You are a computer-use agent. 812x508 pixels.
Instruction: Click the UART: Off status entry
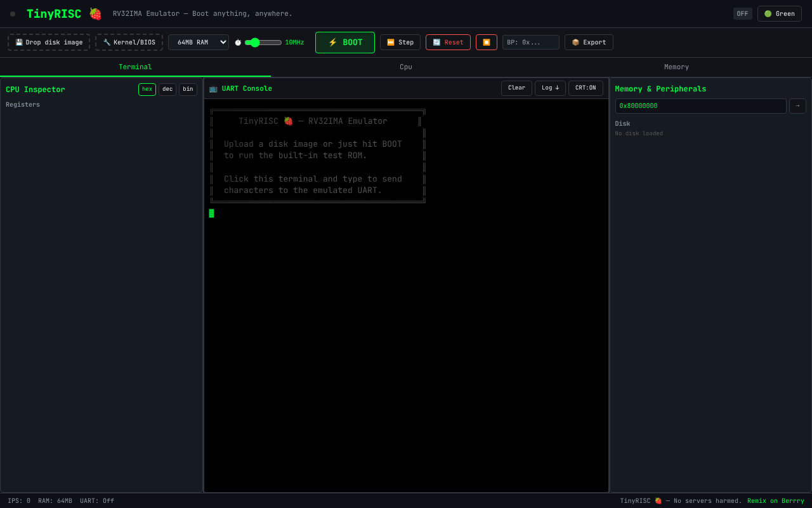(x=97, y=501)
